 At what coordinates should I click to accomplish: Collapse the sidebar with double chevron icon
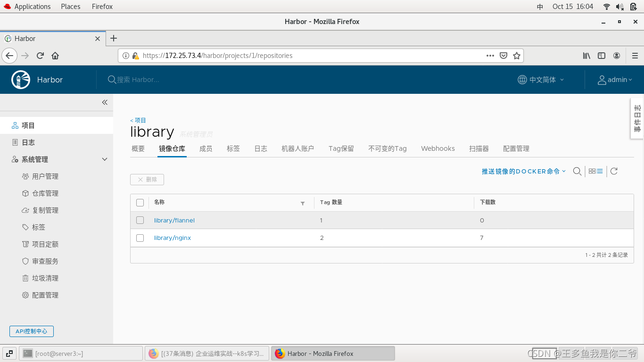(105, 102)
